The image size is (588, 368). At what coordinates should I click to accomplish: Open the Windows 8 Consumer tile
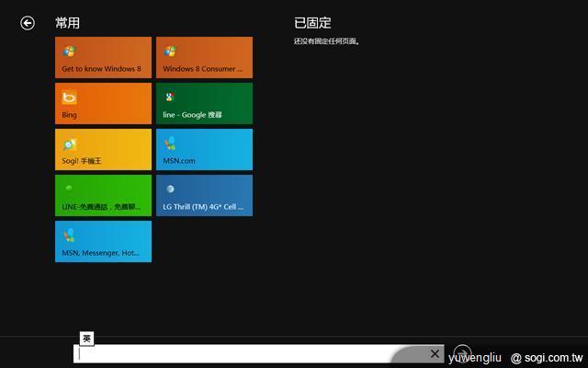pos(204,57)
